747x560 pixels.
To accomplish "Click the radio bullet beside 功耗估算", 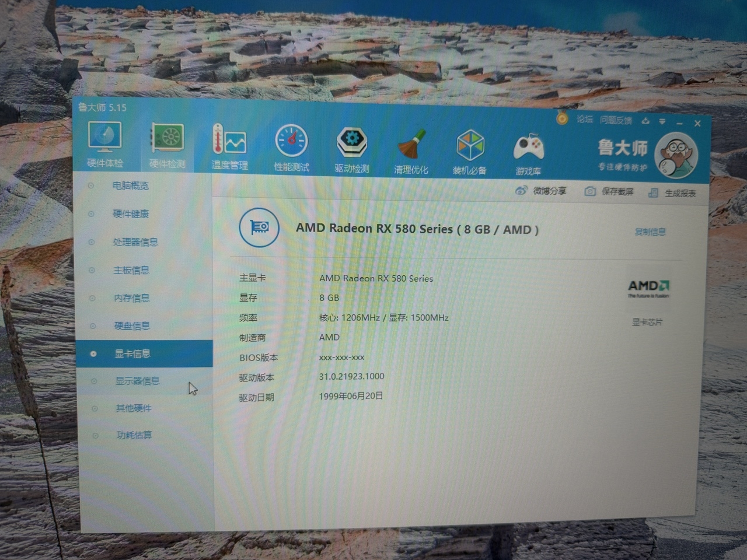I will [95, 435].
